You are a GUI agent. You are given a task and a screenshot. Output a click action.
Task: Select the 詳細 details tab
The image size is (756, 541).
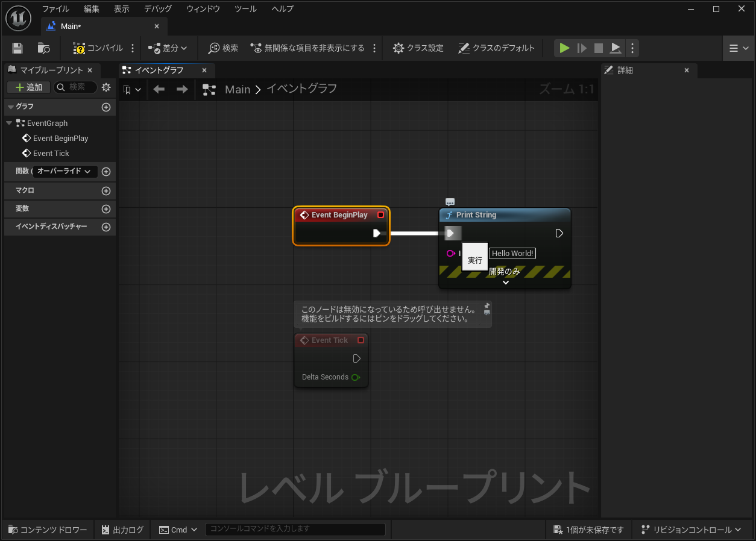coord(649,70)
